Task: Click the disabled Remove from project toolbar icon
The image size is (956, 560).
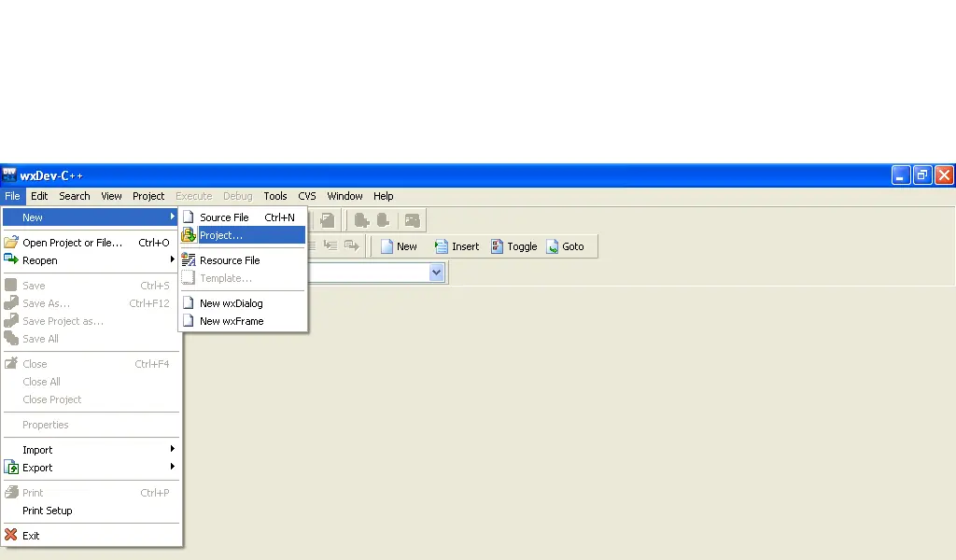Action: pos(384,220)
